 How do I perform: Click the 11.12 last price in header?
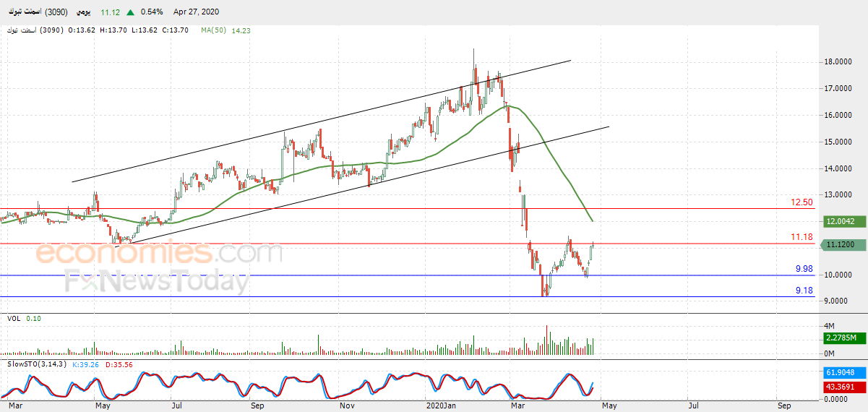(x=110, y=12)
